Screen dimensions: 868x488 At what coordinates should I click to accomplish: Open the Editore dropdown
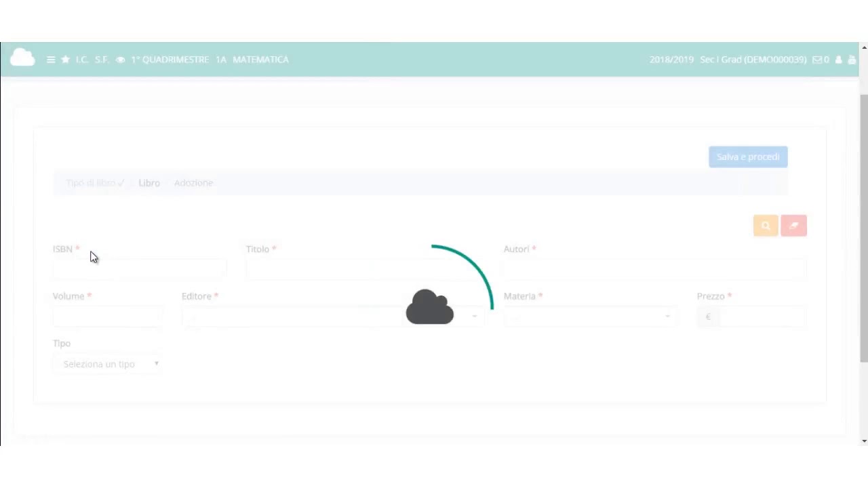click(333, 317)
